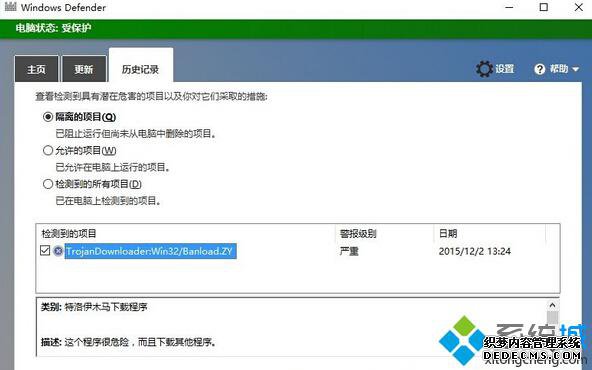Sort by the 检测到的项目 column header
The height and width of the screenshot is (370, 592).
click(69, 233)
